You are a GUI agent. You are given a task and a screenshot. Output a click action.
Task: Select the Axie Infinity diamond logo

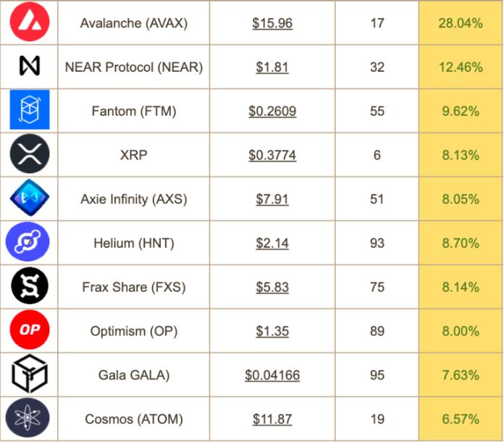click(30, 198)
